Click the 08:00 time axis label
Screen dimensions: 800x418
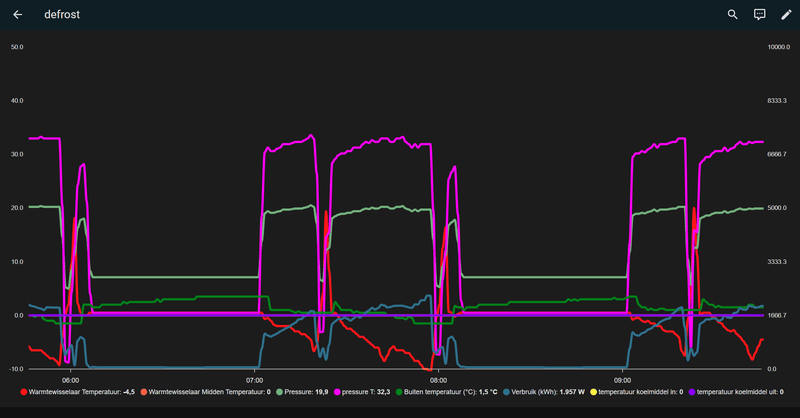pos(438,380)
